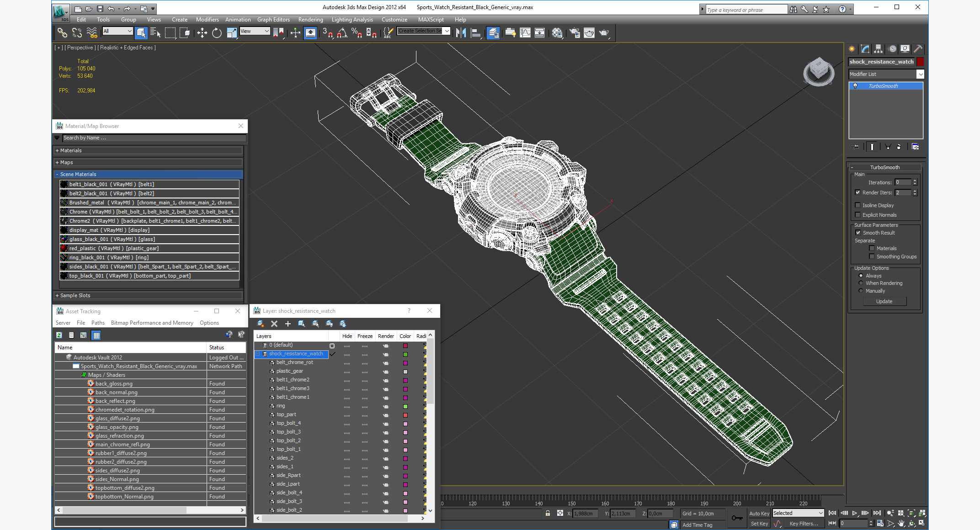Image resolution: width=980 pixels, height=530 pixels.
Task: Switch to the Motion command panel
Action: pos(892,49)
